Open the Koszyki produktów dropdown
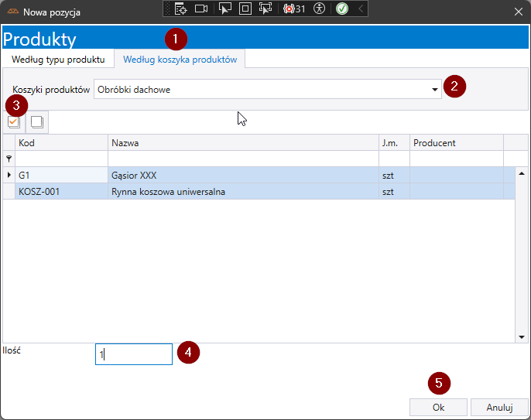Viewport: 531px width, 420px height. click(434, 90)
